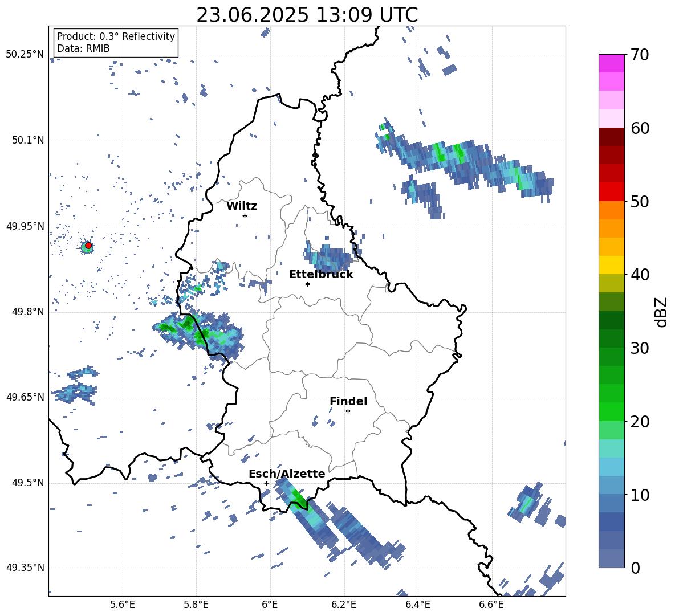Click the colorbar 30 tick label
Image resolution: width=675 pixels, height=616 pixels.
click(640, 348)
